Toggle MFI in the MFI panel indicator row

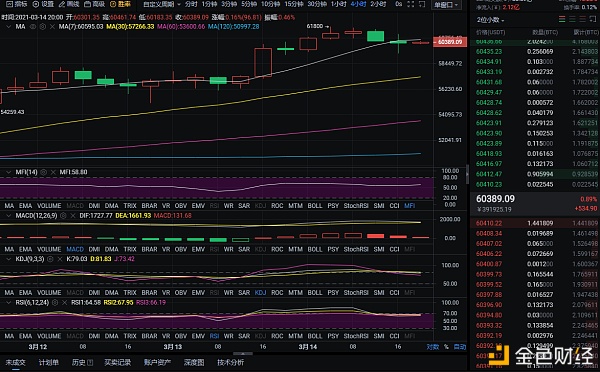pos(409,206)
